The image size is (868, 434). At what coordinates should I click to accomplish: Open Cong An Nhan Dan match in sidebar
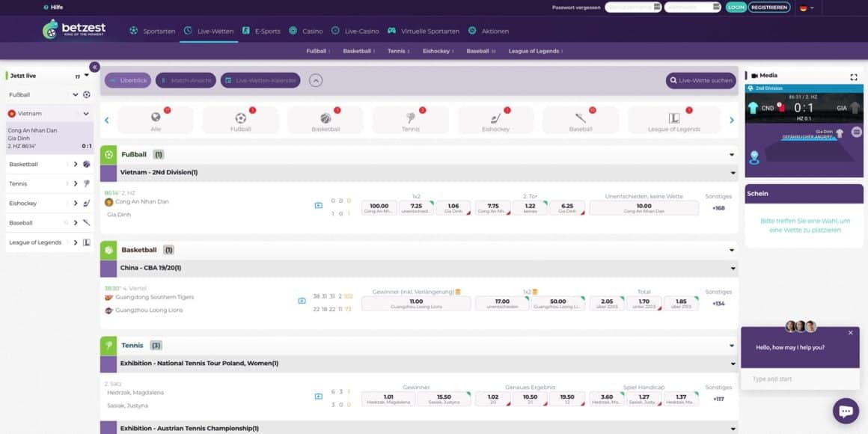pos(50,138)
